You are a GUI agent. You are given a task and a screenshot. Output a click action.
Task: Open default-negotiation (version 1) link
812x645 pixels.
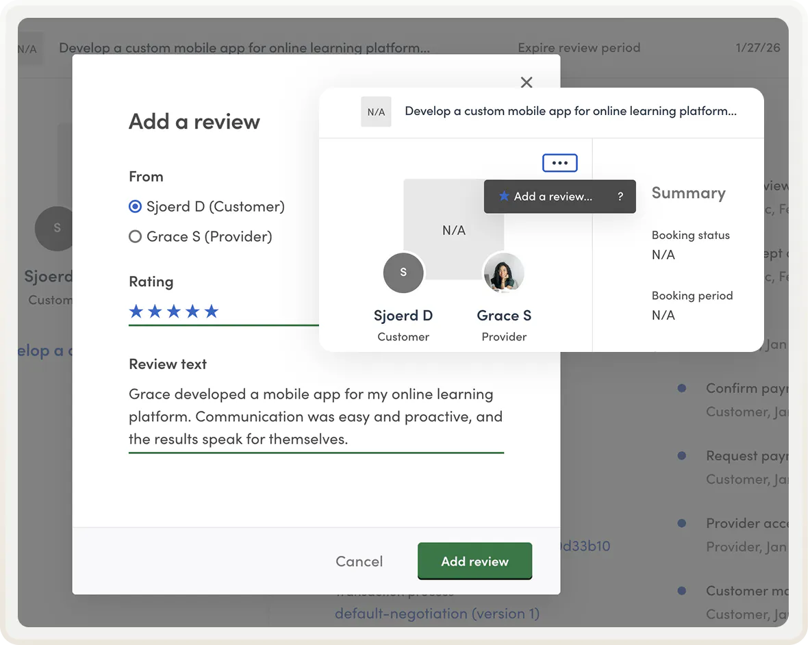pos(437,614)
